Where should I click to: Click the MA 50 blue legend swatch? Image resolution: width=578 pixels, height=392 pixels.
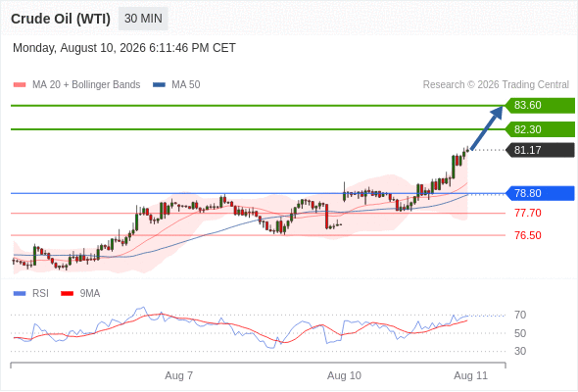click(159, 85)
